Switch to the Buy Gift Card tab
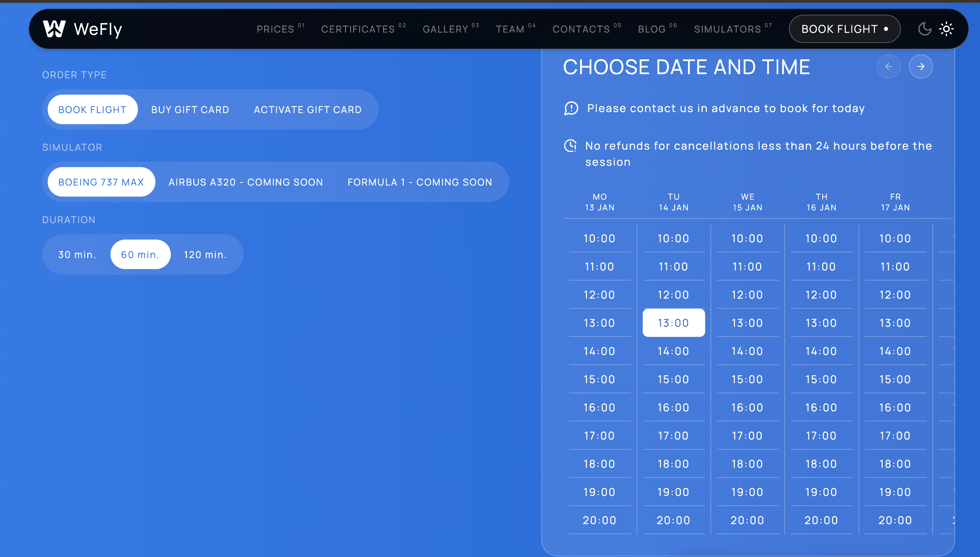This screenshot has width=980, height=557. click(x=189, y=109)
